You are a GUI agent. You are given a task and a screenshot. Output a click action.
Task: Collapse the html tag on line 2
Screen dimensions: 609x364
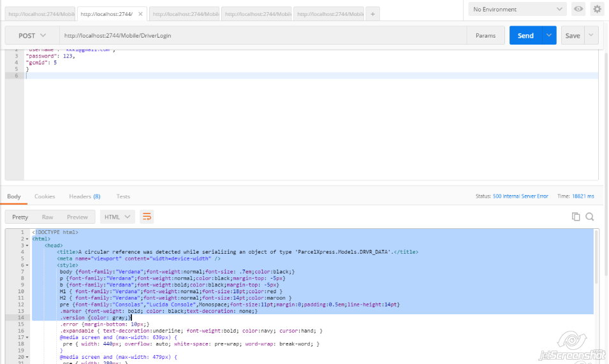pyautogui.click(x=26, y=239)
